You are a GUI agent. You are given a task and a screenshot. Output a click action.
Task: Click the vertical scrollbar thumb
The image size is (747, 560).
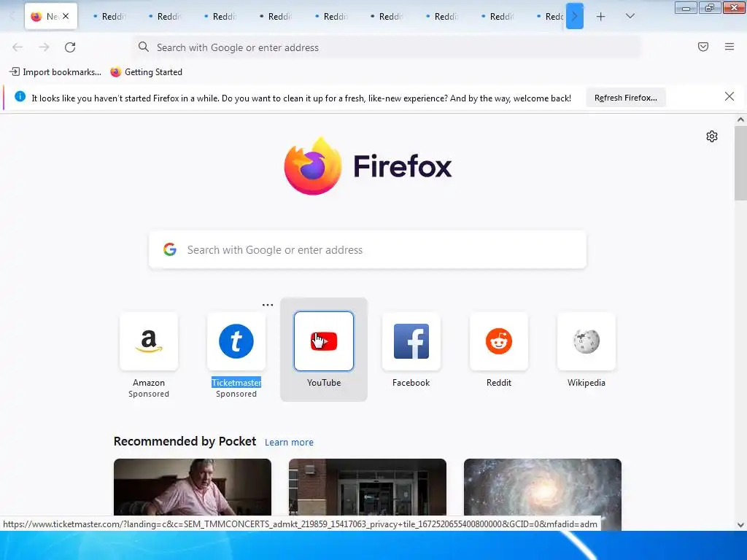click(x=740, y=163)
